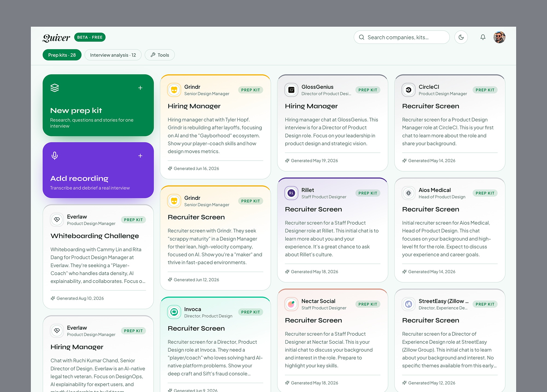Open CircleCI Recruiter Screen kit title

coord(430,106)
